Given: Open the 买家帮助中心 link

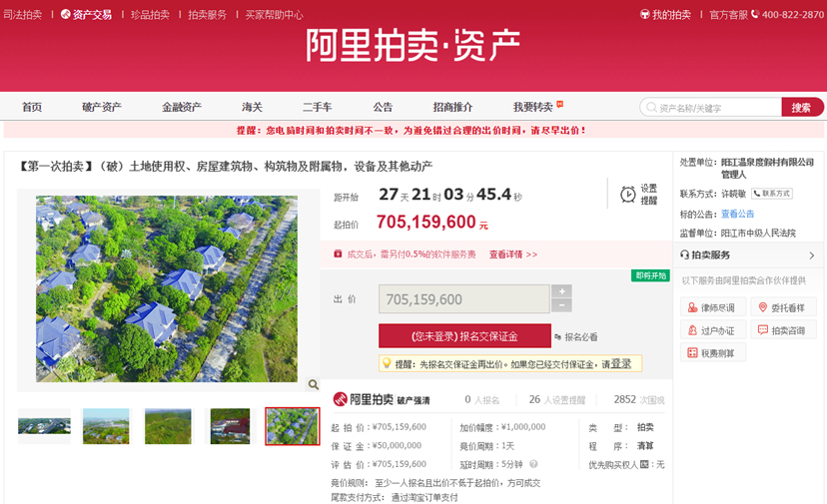Looking at the screenshot, I should (275, 15).
